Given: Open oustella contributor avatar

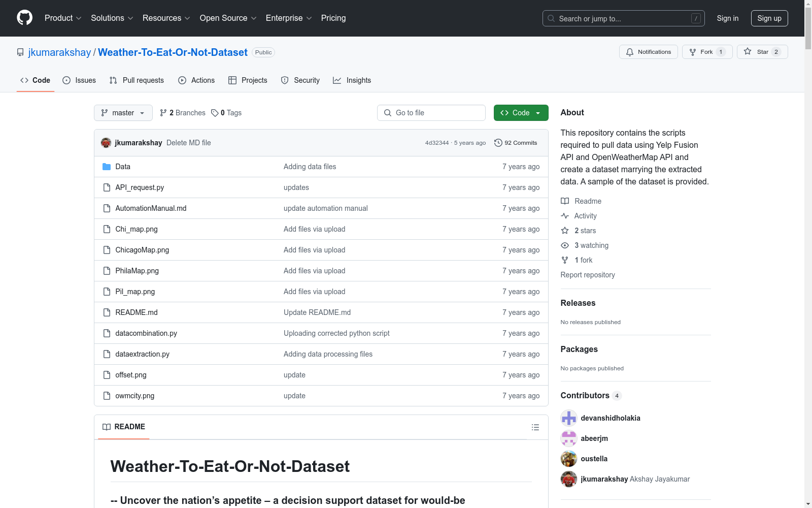Looking at the screenshot, I should point(569,459).
